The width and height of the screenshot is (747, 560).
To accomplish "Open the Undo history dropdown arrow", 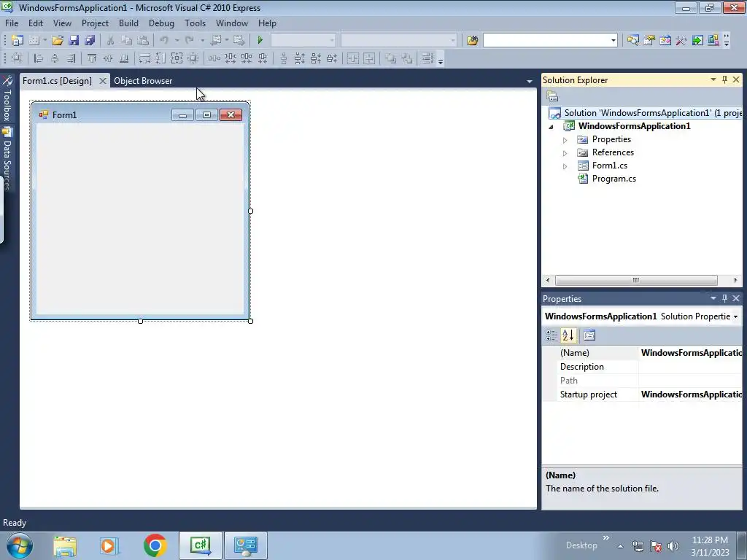I will 177,41.
